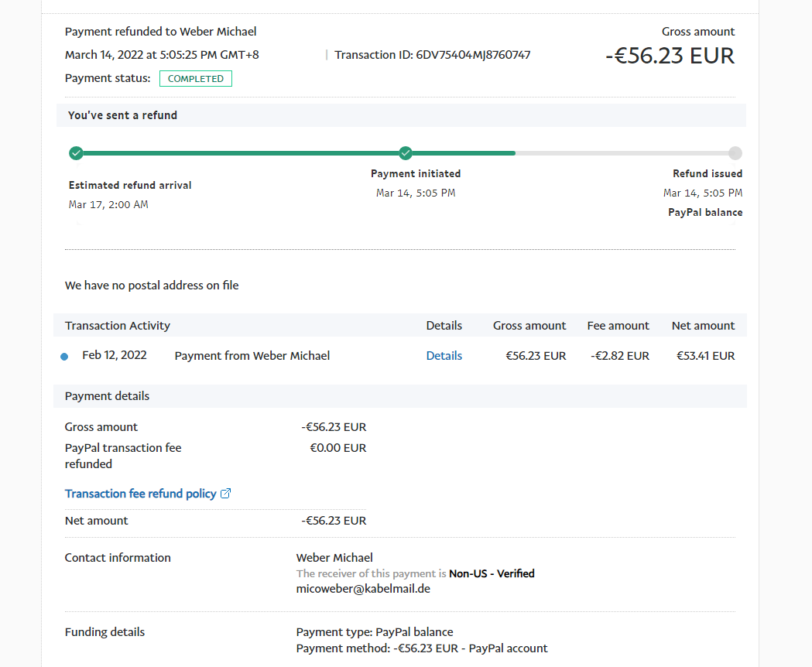This screenshot has width=812, height=667.
Task: Click the green checkmark above Estimated refund arrival
Action: (x=76, y=153)
